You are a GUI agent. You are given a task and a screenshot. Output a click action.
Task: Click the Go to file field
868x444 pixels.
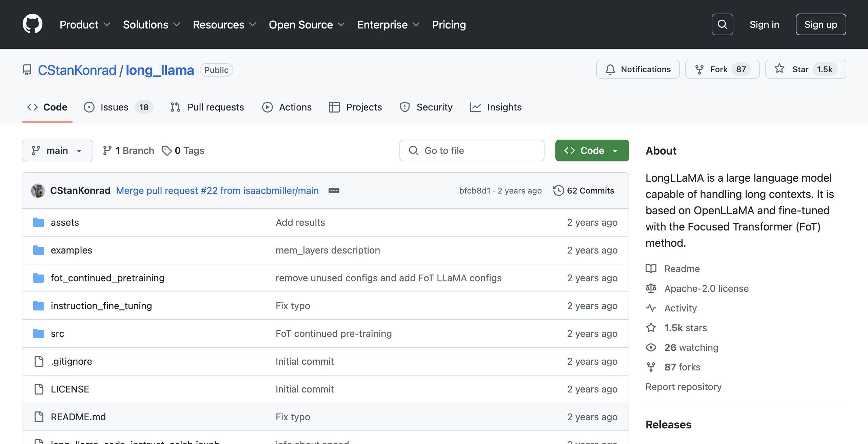coord(472,150)
